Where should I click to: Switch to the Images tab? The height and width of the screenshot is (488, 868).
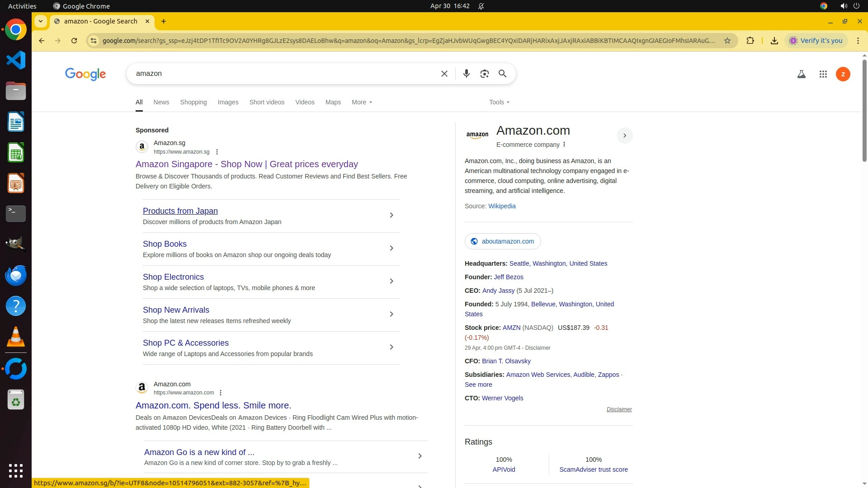228,102
